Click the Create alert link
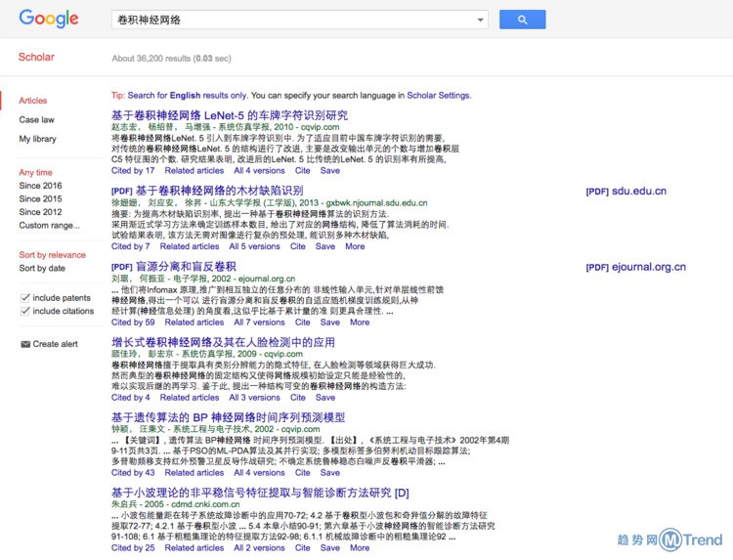Viewport: 733px width, 560px height. (x=55, y=344)
